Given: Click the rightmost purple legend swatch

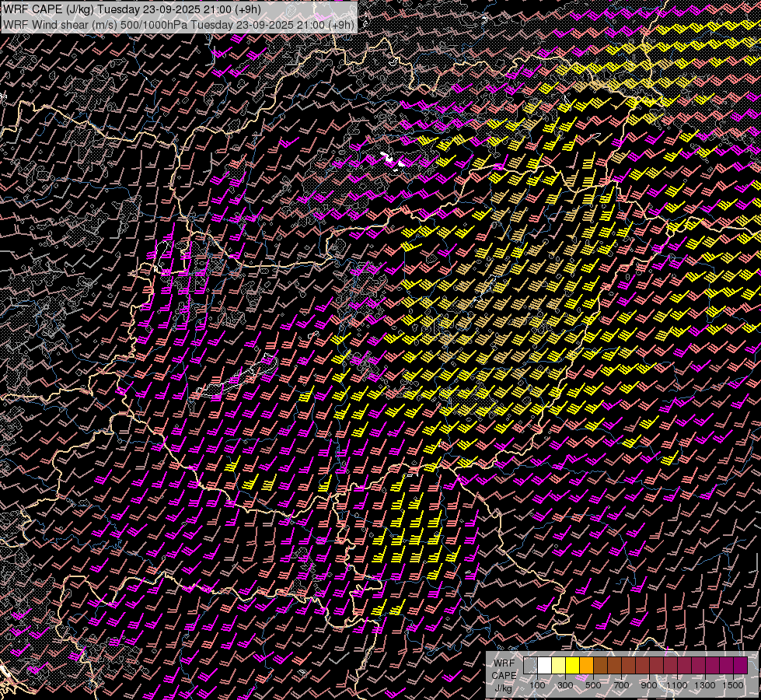Looking at the screenshot, I should coord(741,666).
